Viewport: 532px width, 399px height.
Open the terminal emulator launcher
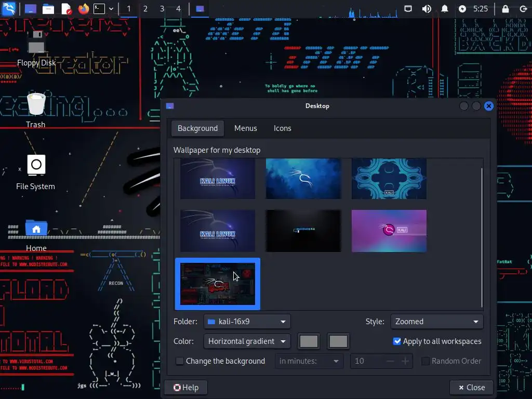(x=99, y=9)
